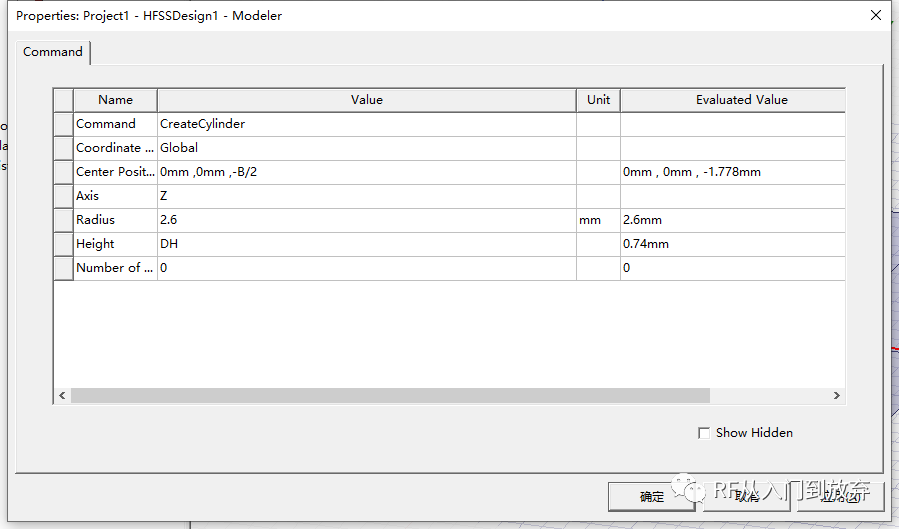The width and height of the screenshot is (899, 529).
Task: Edit Number of Segments value 0
Action: tap(367, 268)
